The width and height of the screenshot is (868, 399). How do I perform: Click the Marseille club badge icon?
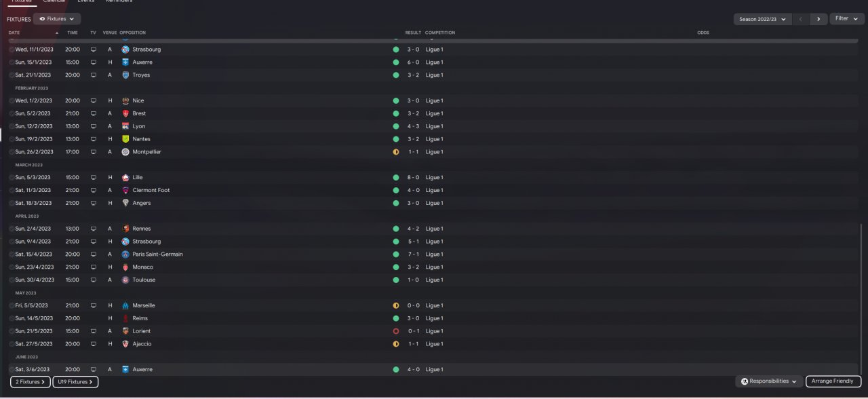pyautogui.click(x=125, y=305)
